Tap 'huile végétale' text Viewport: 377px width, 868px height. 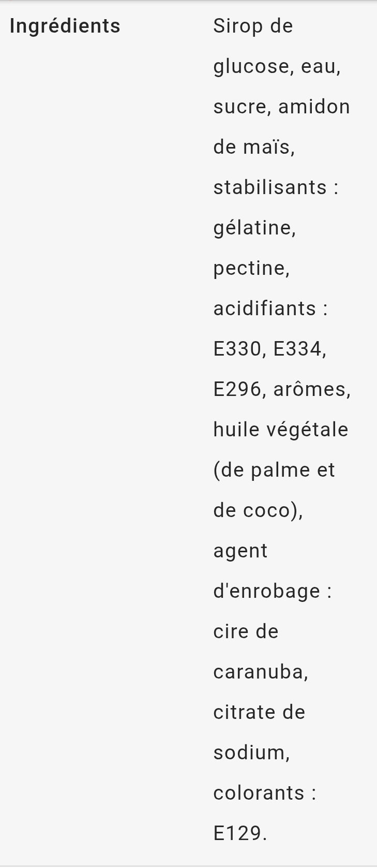tap(281, 430)
